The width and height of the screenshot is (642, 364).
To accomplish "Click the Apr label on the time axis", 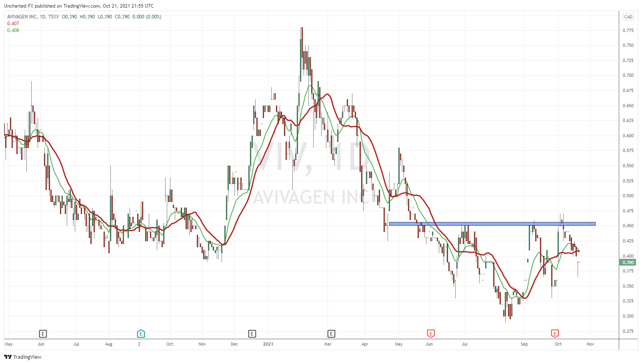I will 365,344.
